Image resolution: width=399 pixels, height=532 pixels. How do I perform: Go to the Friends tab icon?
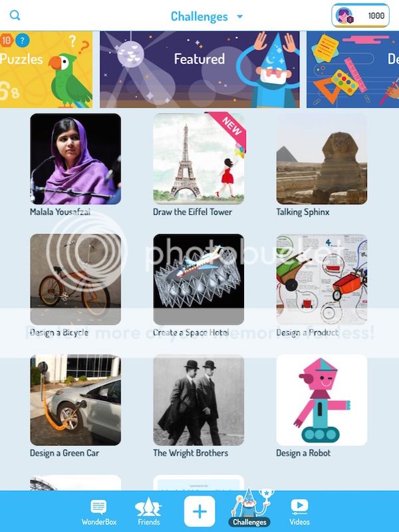point(148,512)
